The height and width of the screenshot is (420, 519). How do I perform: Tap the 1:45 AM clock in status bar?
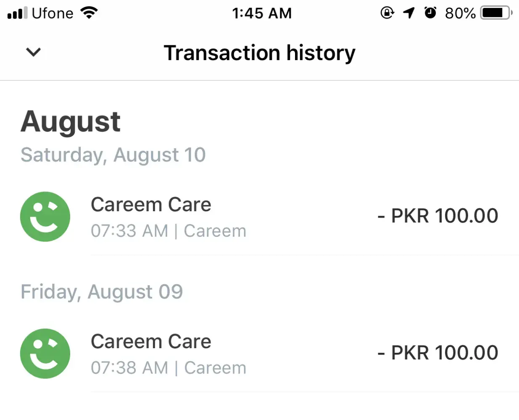tap(262, 13)
